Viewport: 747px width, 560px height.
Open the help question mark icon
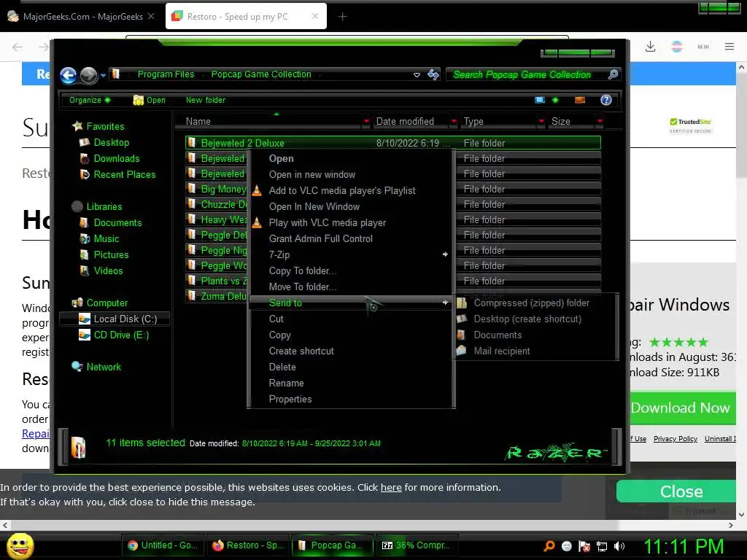[x=606, y=100]
